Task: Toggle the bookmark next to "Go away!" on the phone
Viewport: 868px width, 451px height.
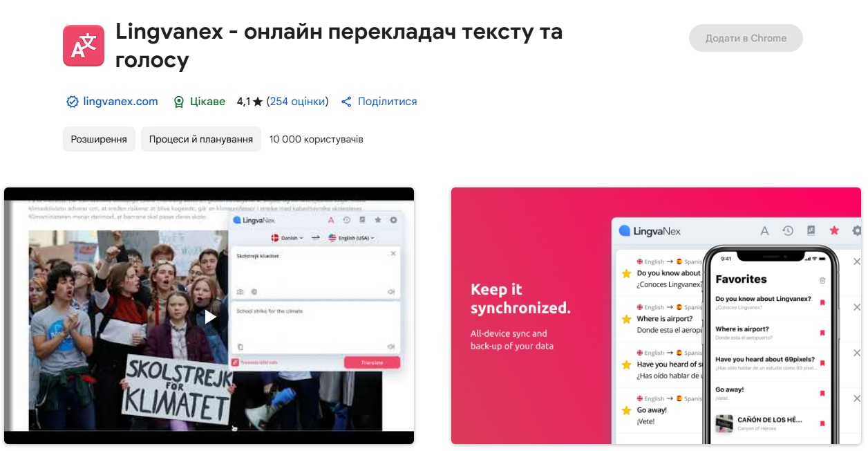Action: coord(822,393)
